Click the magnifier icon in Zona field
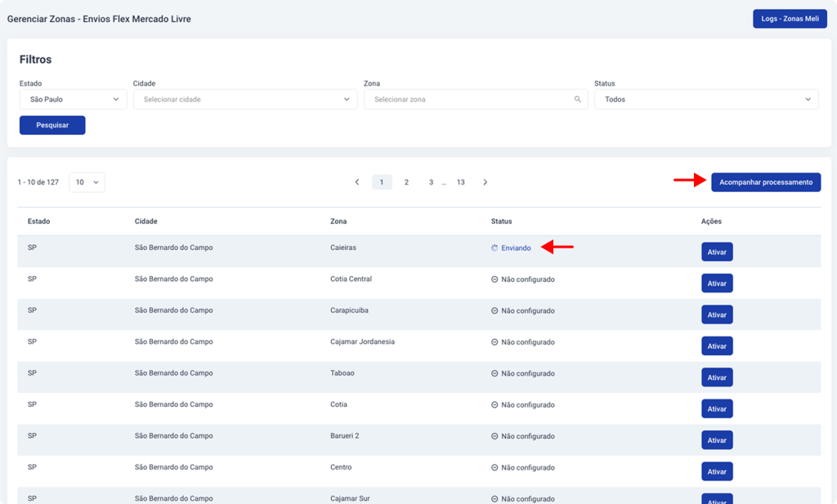 pos(578,99)
